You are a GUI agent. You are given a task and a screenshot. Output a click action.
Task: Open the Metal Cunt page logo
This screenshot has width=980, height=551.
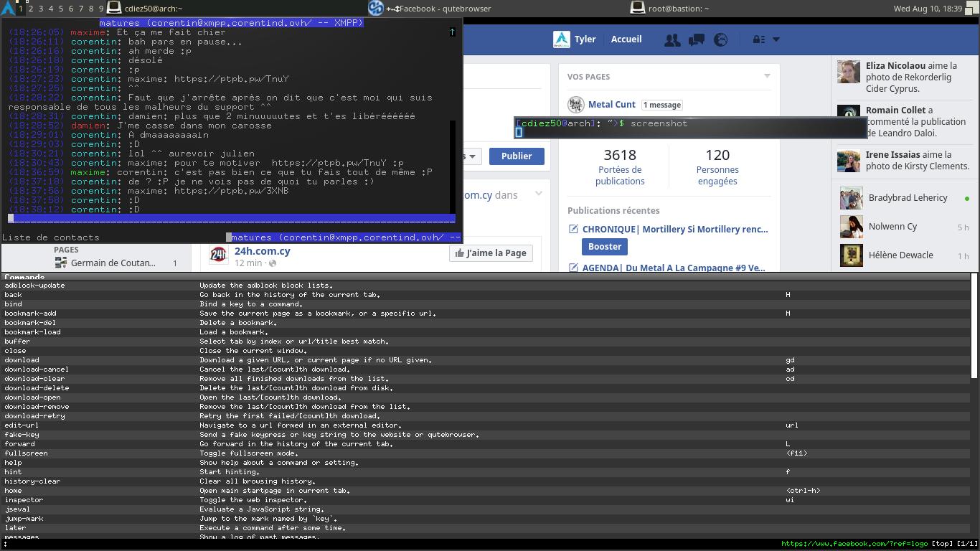(575, 105)
